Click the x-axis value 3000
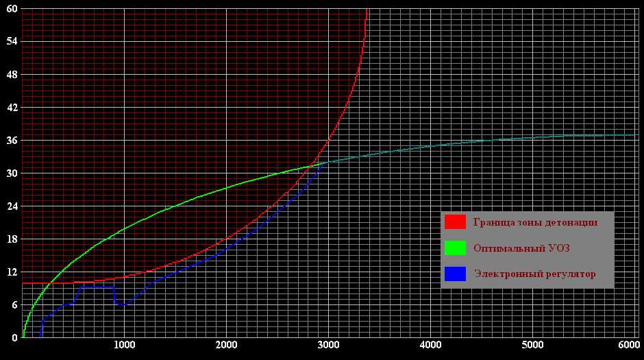This screenshot has width=644, height=360. pos(328,345)
